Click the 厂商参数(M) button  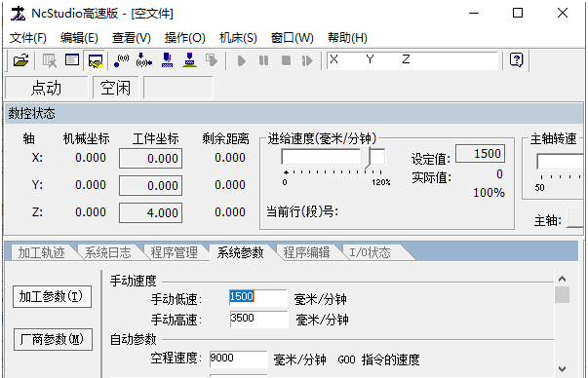point(53,339)
